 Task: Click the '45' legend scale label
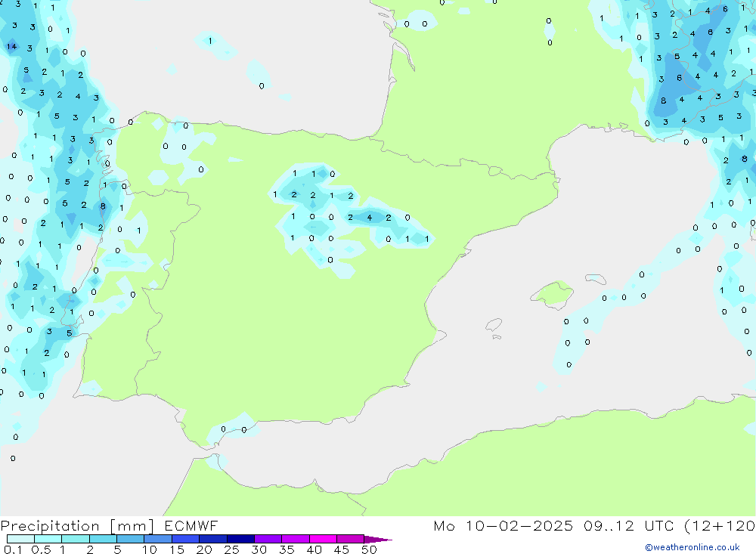(x=342, y=549)
